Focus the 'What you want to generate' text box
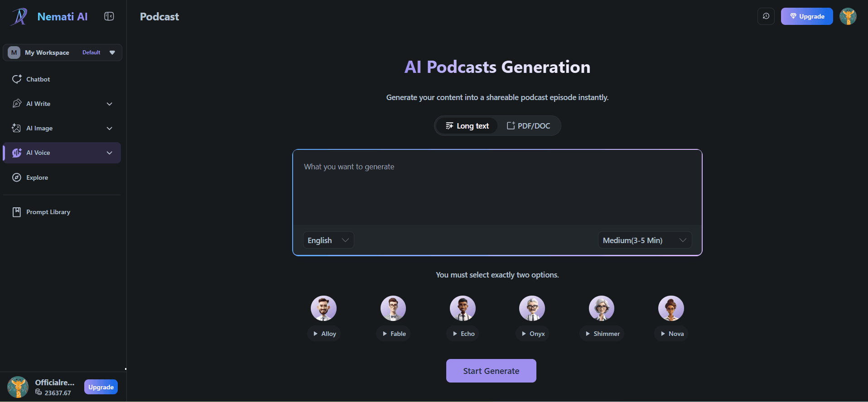The height and width of the screenshot is (402, 868). click(497, 187)
